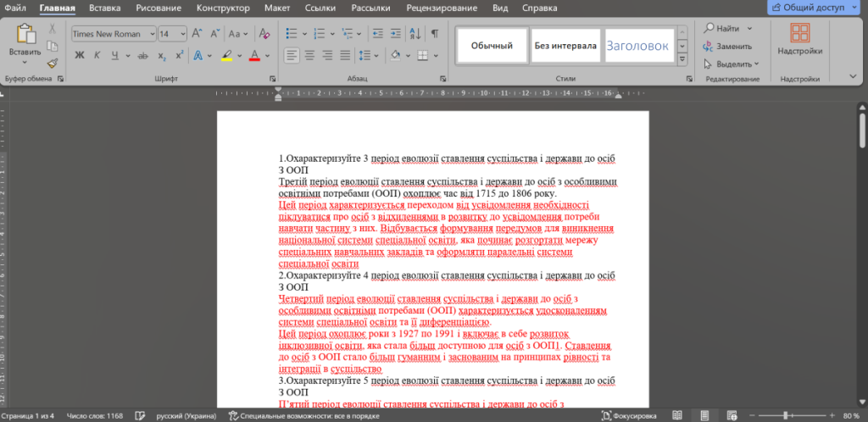Apply the Заголовок style thumbnail
The height and width of the screenshot is (422, 868).
(x=638, y=46)
